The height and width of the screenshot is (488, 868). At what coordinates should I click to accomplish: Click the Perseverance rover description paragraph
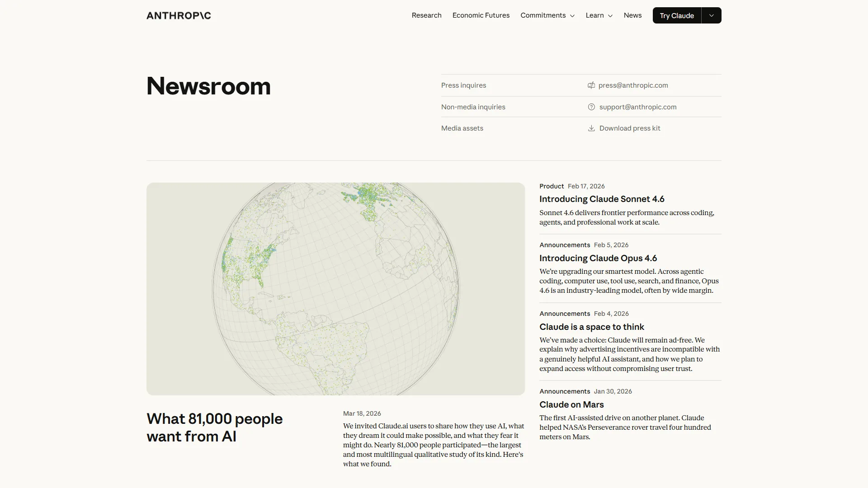pos(625,427)
